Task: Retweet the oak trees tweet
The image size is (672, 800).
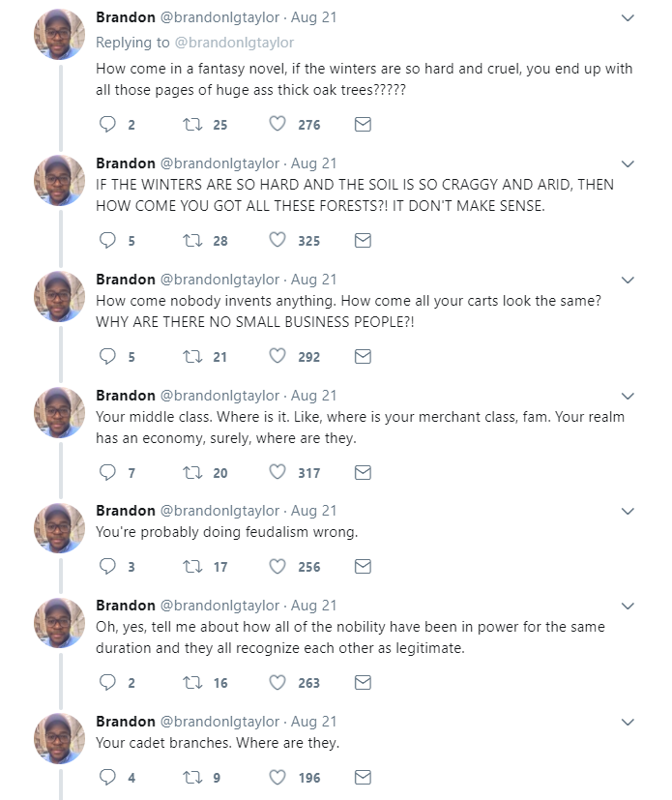Action: (x=190, y=125)
